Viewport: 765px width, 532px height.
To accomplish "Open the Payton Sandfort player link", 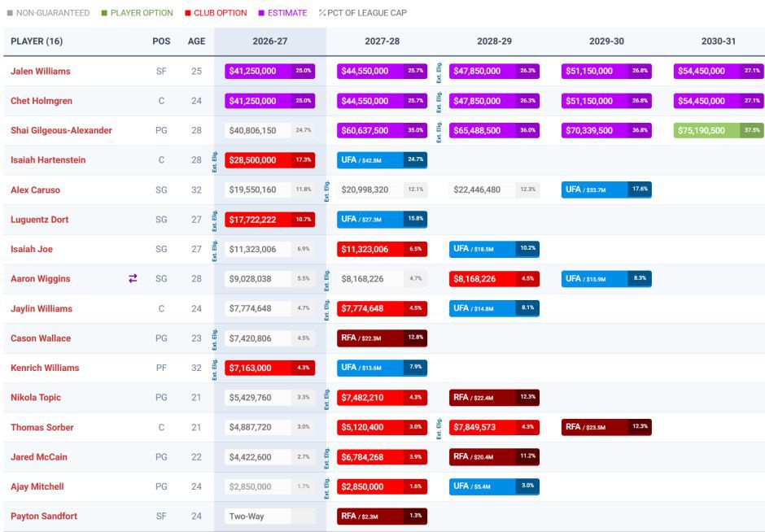I will click(x=44, y=516).
